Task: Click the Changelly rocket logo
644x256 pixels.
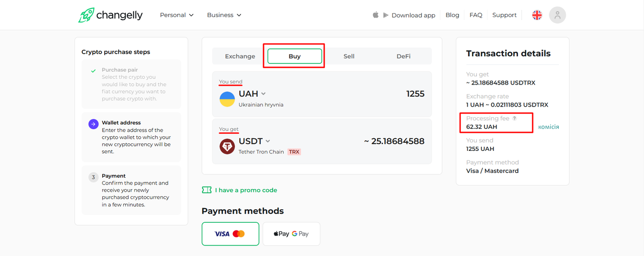Action: 86,15
